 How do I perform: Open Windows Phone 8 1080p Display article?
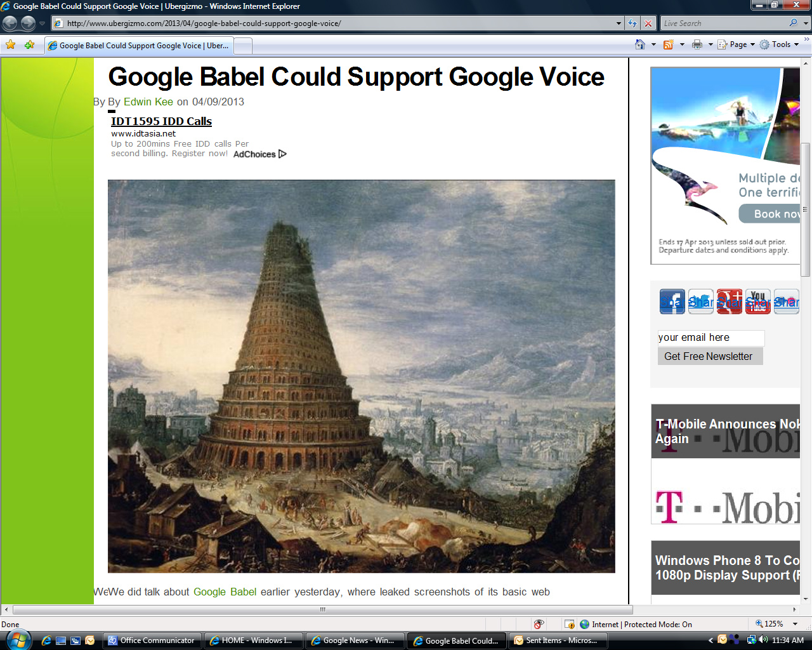tap(727, 567)
